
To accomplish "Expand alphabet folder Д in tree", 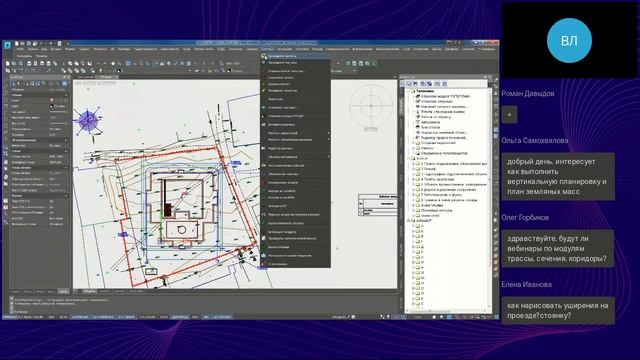I will [413, 247].
